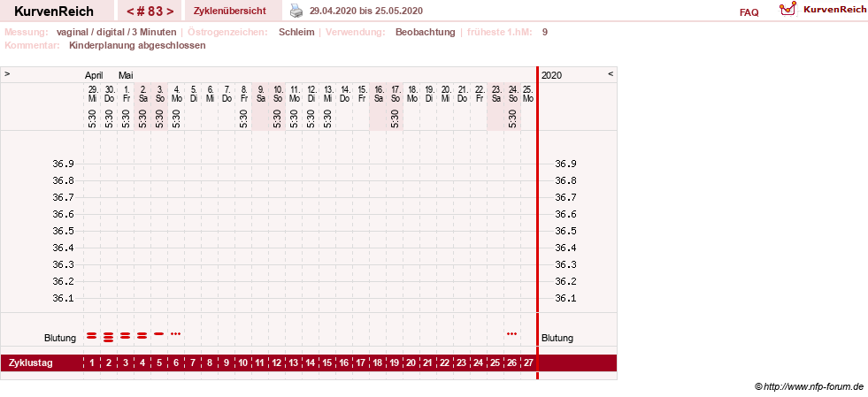Click cycle day 10 in Zyklustag row
This screenshot has height=397, width=868.
(243, 363)
